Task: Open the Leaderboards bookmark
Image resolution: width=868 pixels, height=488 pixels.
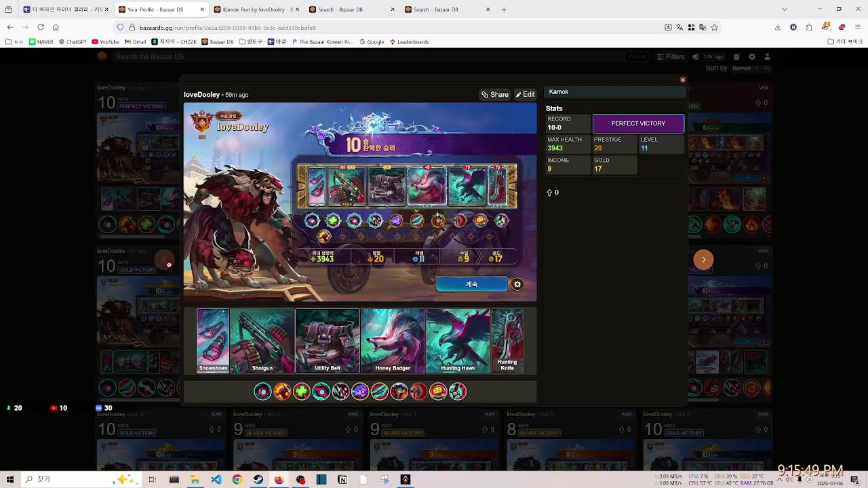Action: (x=409, y=42)
